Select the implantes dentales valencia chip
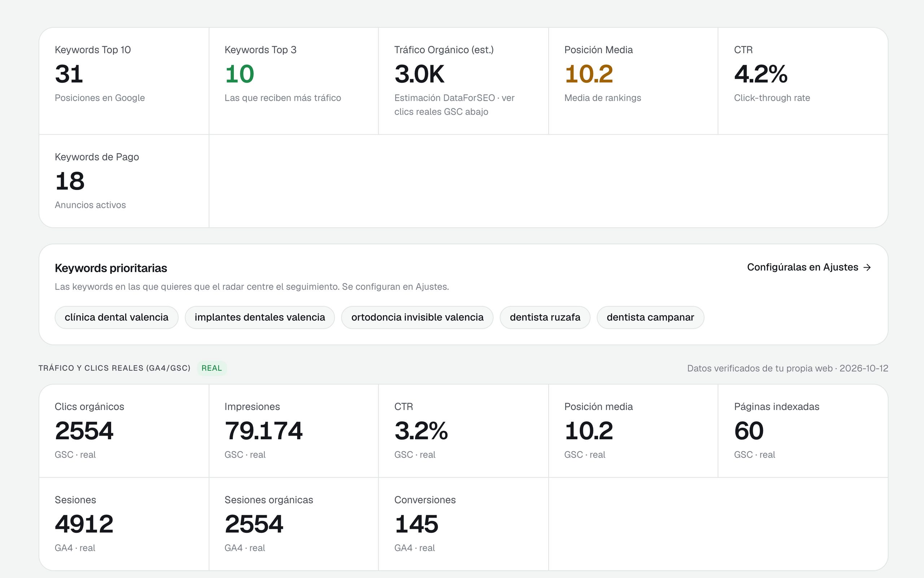Screen dimensions: 924x578 click(260, 317)
